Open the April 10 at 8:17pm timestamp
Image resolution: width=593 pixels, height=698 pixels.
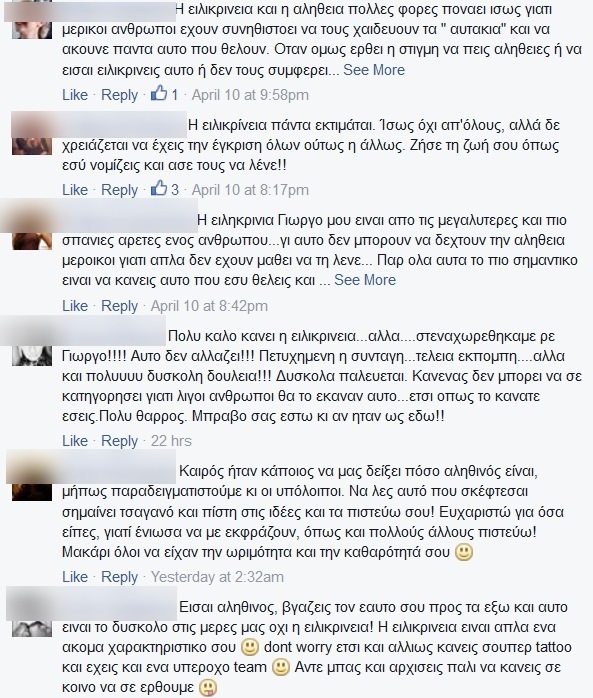pyautogui.click(x=250, y=190)
